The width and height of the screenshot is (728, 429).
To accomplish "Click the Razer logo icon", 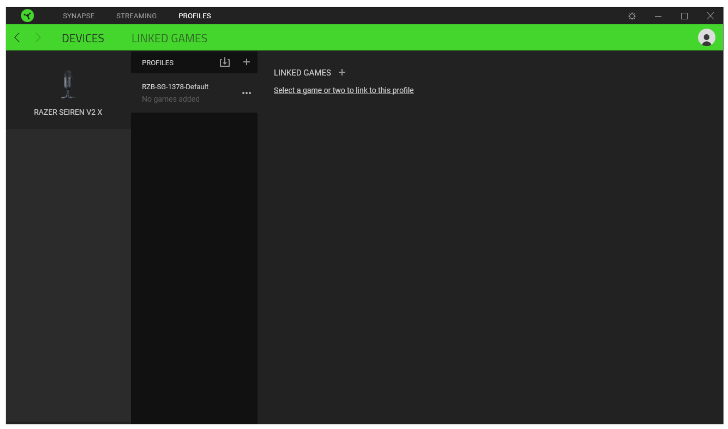I will [x=27, y=16].
